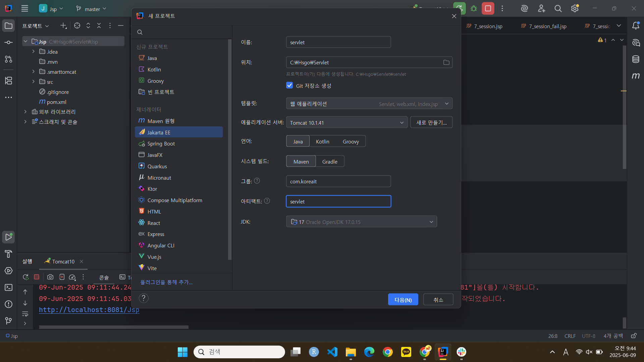
Task: Click the stop process icon in run panel
Action: (x=37, y=277)
